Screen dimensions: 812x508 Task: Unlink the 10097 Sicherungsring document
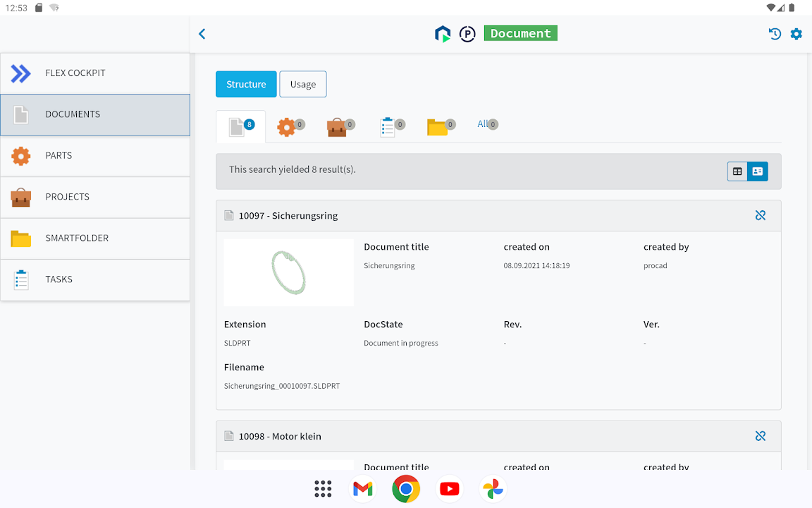[x=760, y=216]
